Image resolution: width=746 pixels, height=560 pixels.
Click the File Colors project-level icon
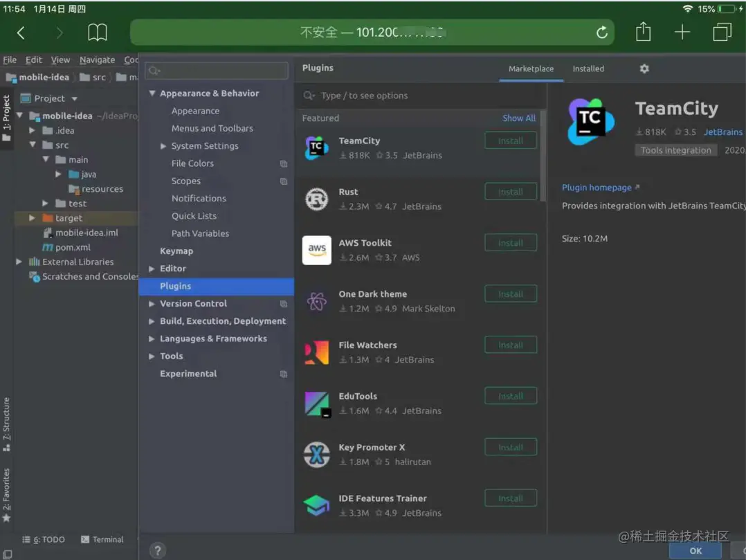(x=284, y=163)
